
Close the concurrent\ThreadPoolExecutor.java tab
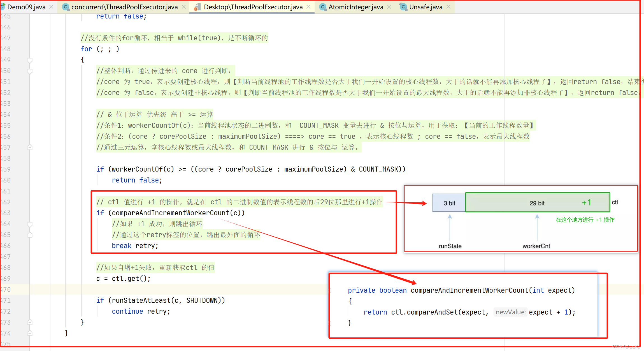[184, 7]
